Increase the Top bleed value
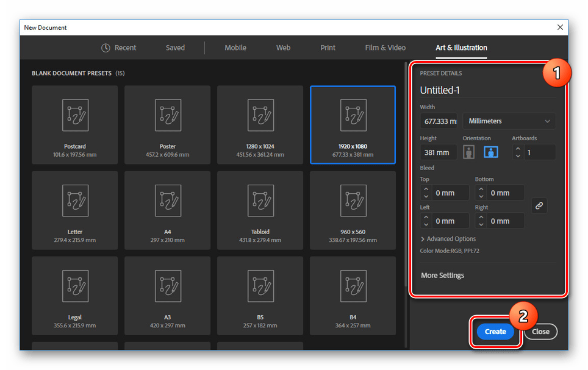Screen dimensions: 588x370 click(426, 189)
